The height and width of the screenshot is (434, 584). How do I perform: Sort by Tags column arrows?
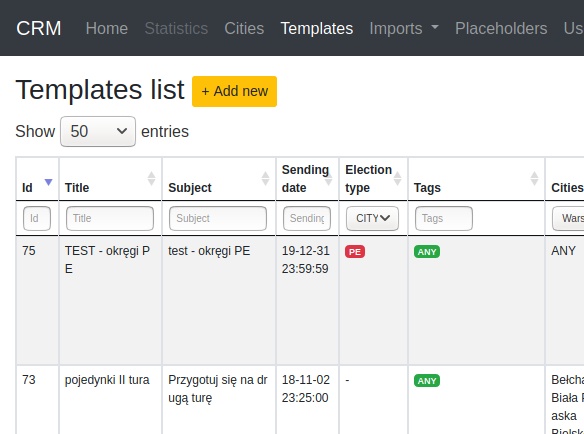pos(534,178)
